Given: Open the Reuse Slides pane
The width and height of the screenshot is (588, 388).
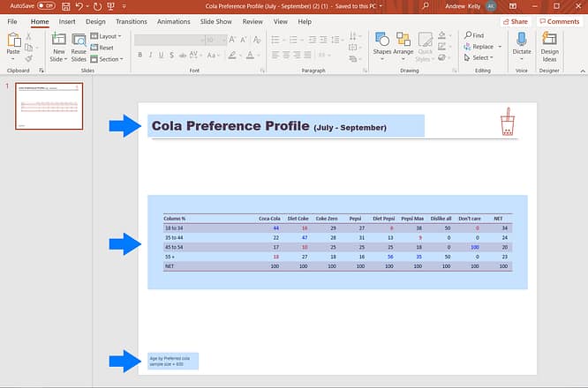Looking at the screenshot, I should [x=79, y=44].
